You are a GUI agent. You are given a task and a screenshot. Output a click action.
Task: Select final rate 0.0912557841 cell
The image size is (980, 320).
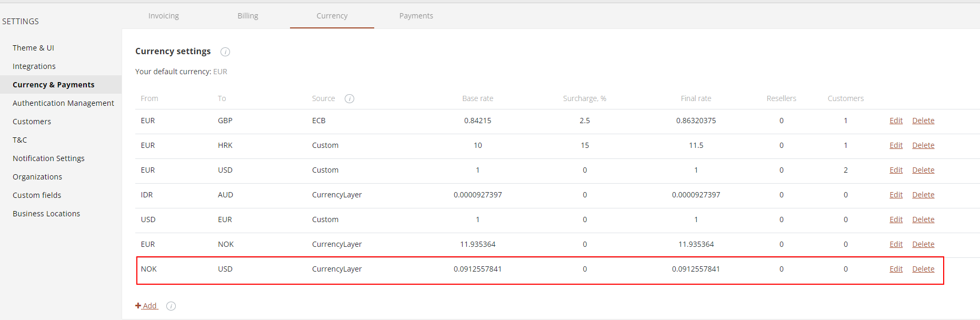[696, 269]
